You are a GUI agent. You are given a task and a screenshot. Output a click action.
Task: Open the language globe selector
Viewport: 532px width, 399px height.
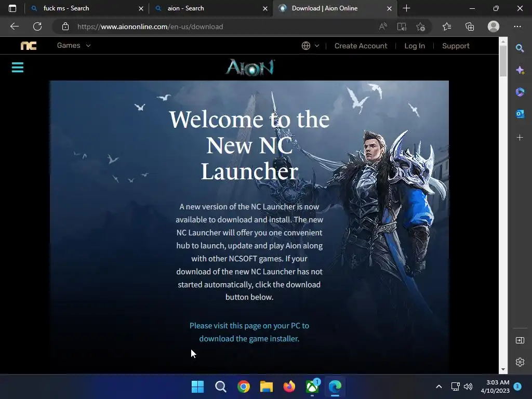tap(310, 46)
